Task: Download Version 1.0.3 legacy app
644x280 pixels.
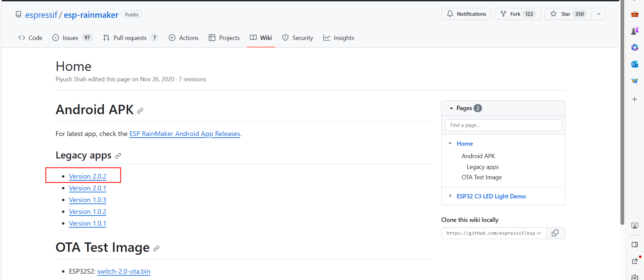Action: click(x=88, y=200)
